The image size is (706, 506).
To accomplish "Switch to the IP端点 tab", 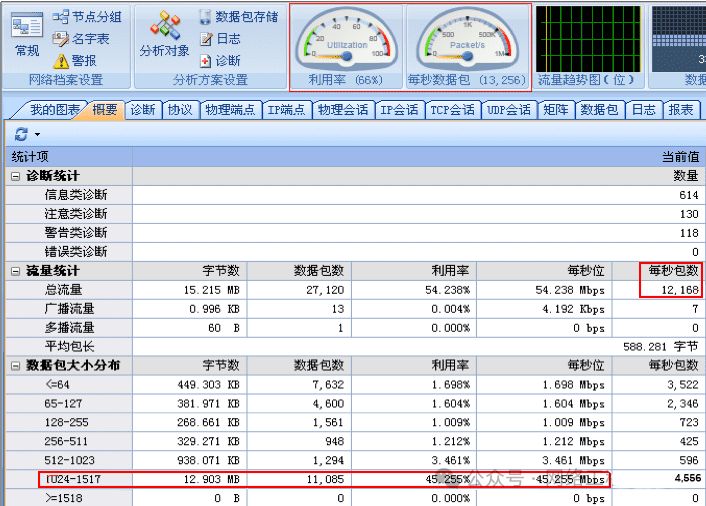I will pyautogui.click(x=286, y=109).
